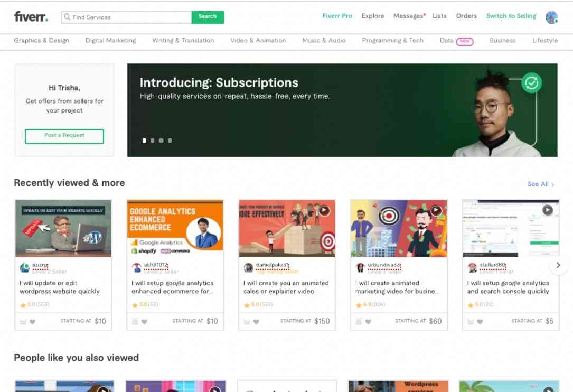573x392 pixels.
Task: Open 'I will create you an animated sales' title
Action: [286, 287]
